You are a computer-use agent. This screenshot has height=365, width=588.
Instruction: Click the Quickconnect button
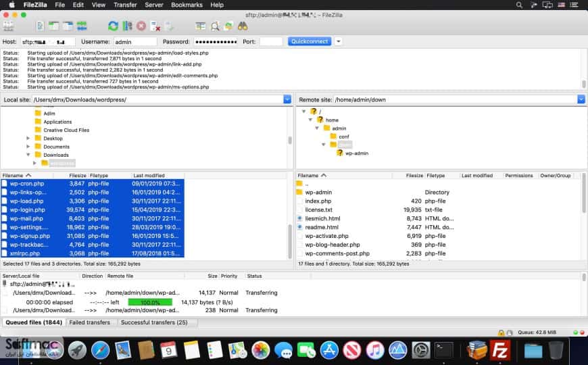pos(310,41)
